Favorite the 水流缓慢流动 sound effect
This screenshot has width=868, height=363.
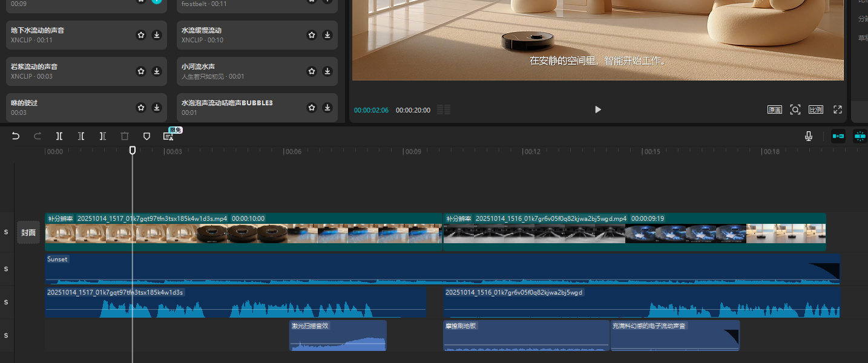[x=312, y=35]
